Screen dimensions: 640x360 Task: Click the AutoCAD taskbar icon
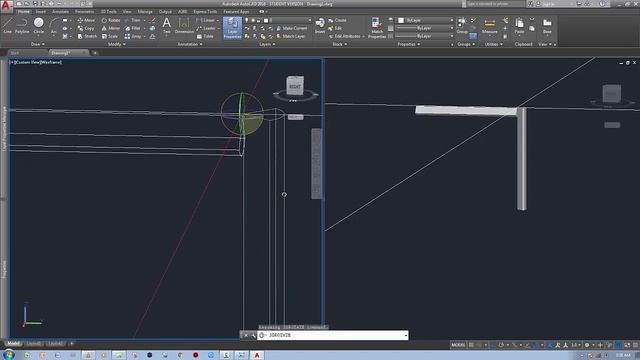click(x=257, y=355)
